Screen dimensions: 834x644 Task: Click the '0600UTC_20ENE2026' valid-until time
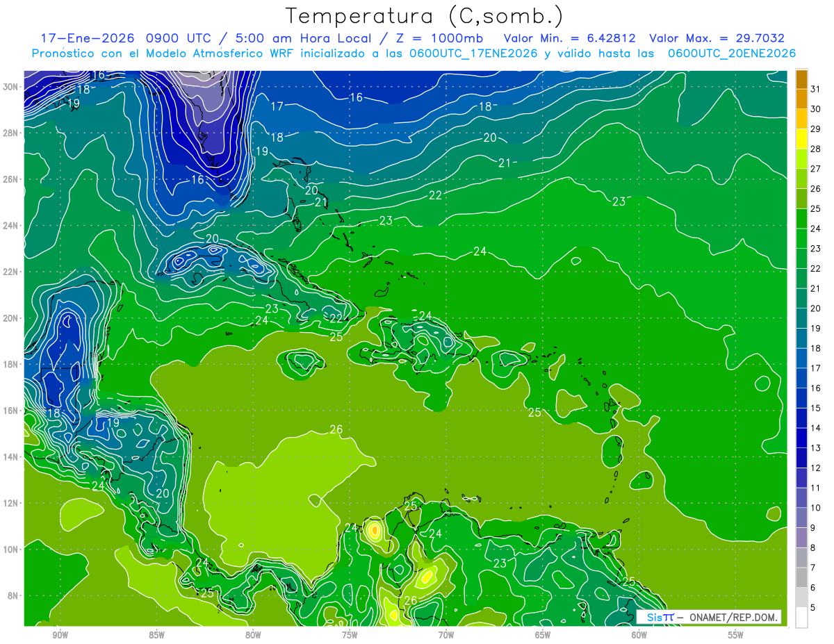point(732,53)
